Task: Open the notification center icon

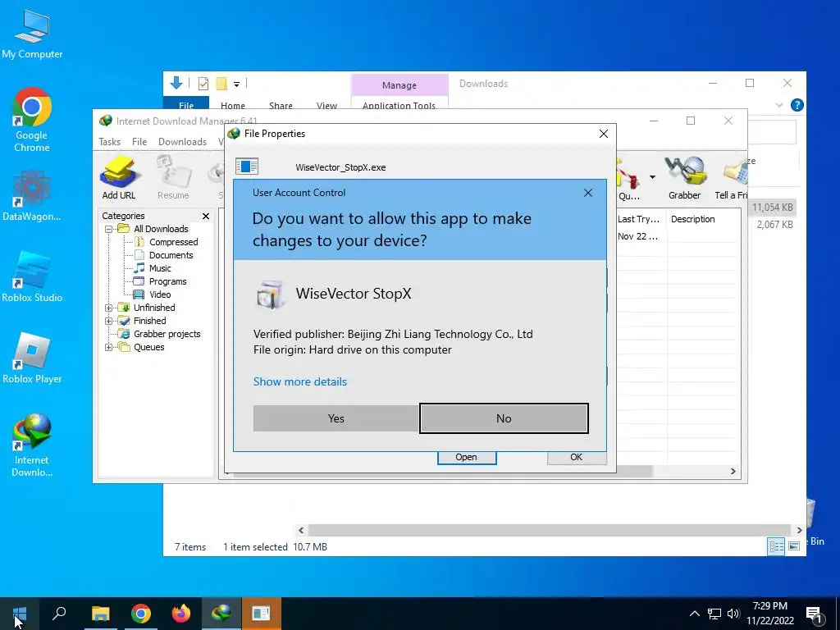Action: (x=815, y=614)
